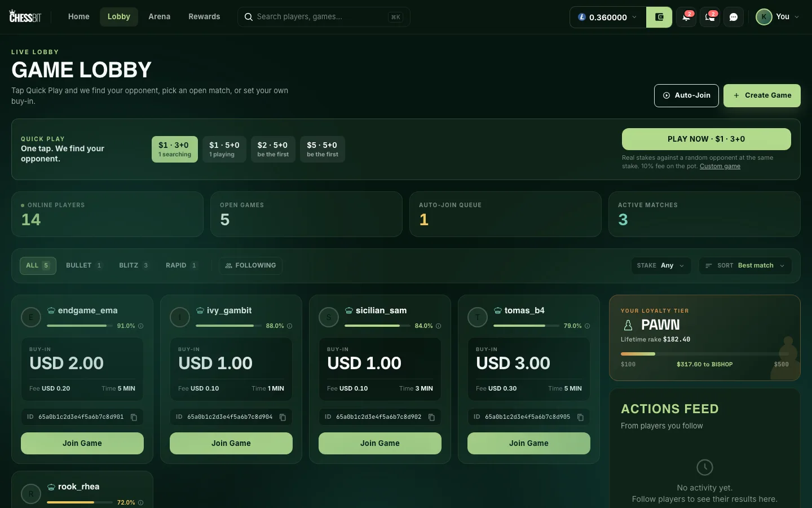Select the $1 · 5+0 quick play option
This screenshot has height=508, width=812.
224,149
